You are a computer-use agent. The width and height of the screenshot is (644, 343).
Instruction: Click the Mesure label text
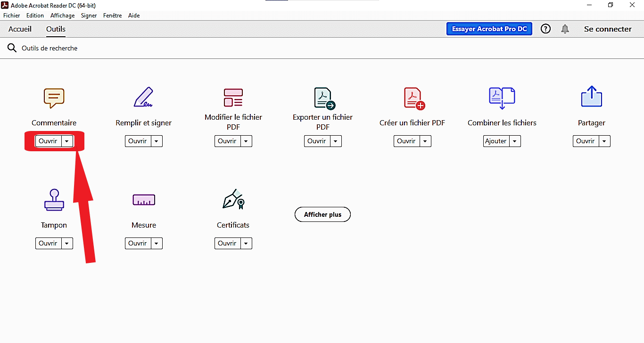coord(144,225)
